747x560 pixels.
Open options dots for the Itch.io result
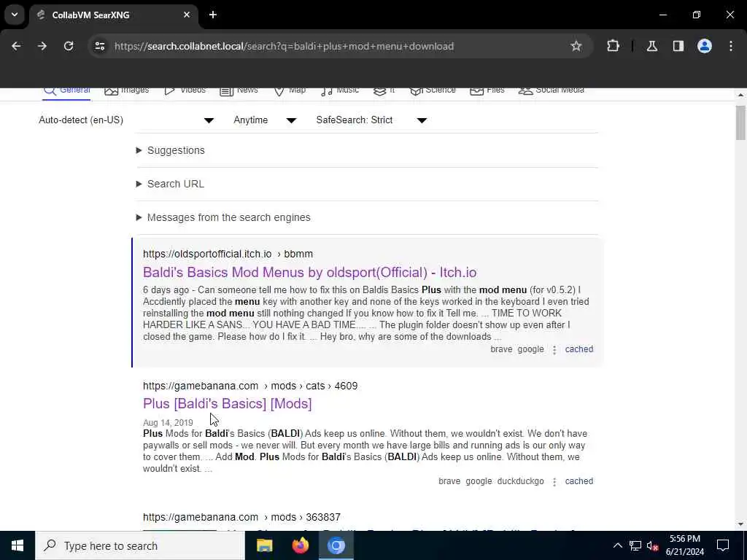point(554,350)
